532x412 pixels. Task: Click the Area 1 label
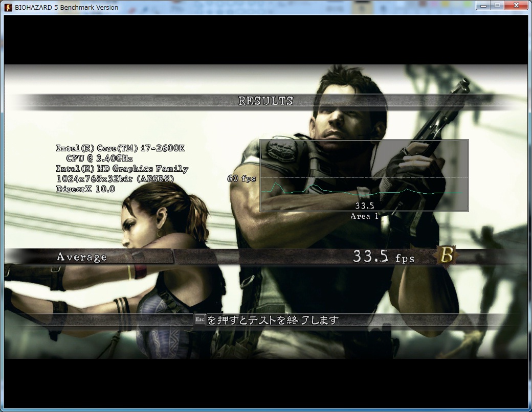point(364,216)
